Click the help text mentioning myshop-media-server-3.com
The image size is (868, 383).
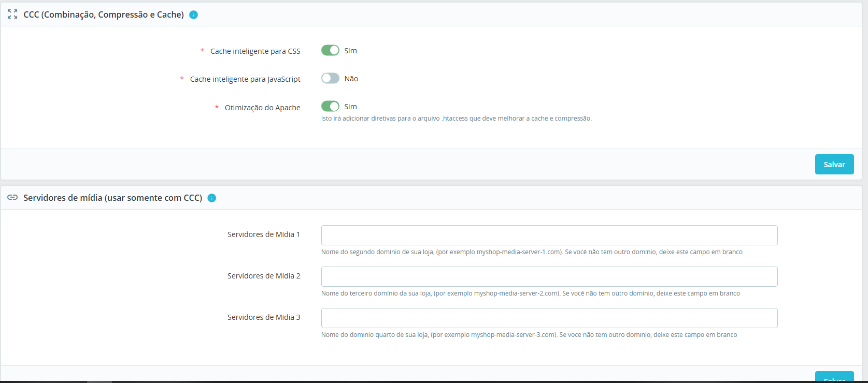click(x=529, y=335)
